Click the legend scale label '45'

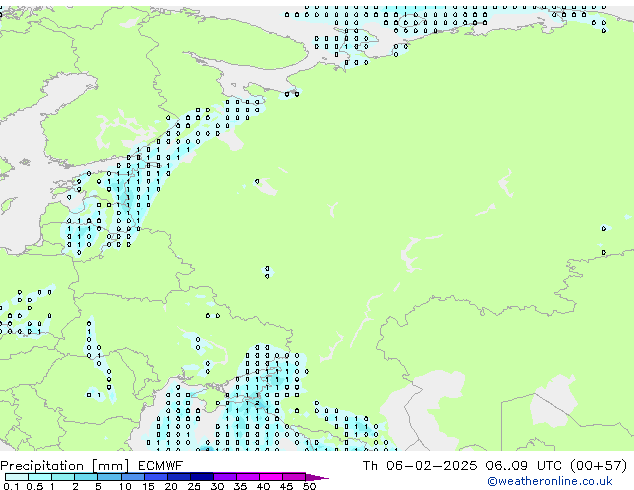[286, 486]
